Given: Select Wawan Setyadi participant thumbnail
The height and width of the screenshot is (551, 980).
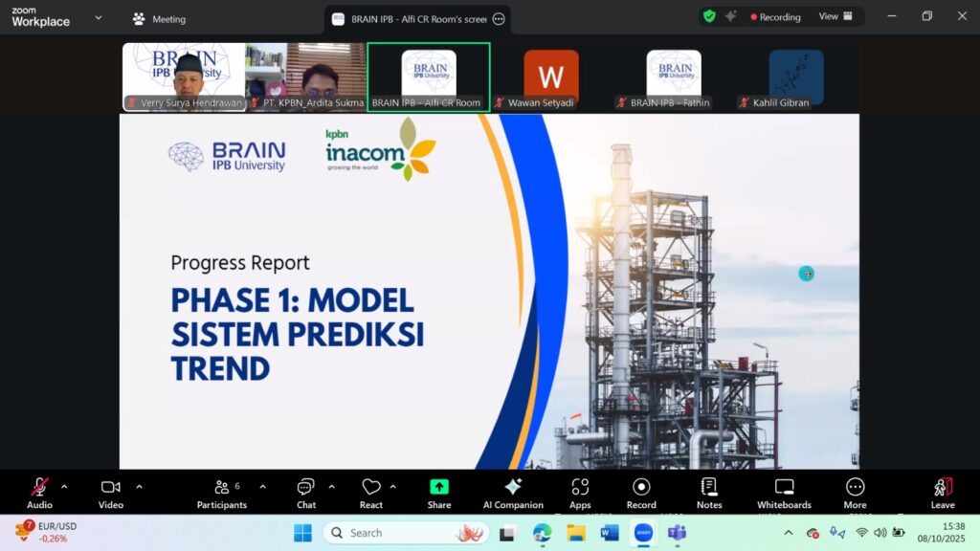Looking at the screenshot, I should click(551, 77).
